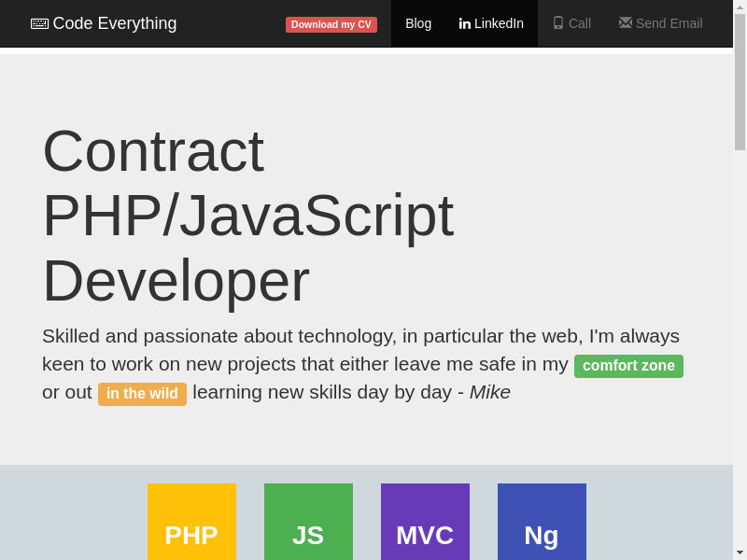The image size is (747, 560).
Task: Select the LinkedIn text in navbar
Action: pos(499,23)
